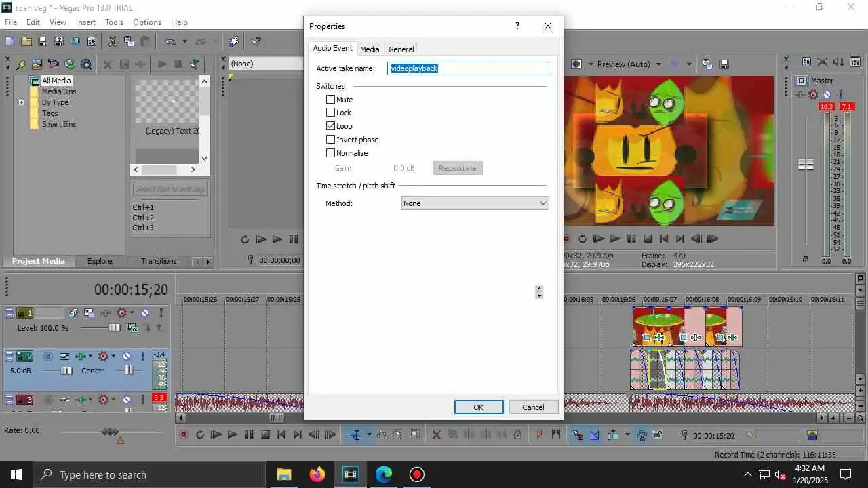The height and width of the screenshot is (488, 868).
Task: Check the Lock switch
Action: pyautogui.click(x=331, y=113)
